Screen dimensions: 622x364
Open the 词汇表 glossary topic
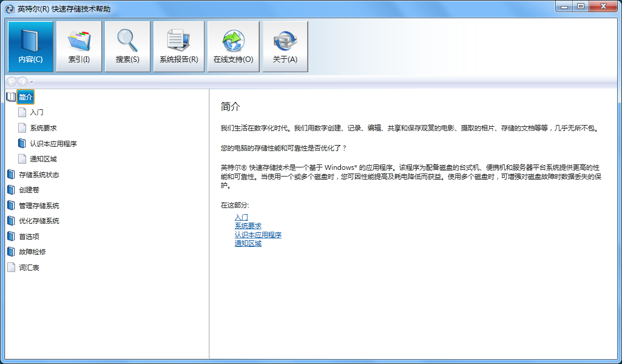point(29,268)
